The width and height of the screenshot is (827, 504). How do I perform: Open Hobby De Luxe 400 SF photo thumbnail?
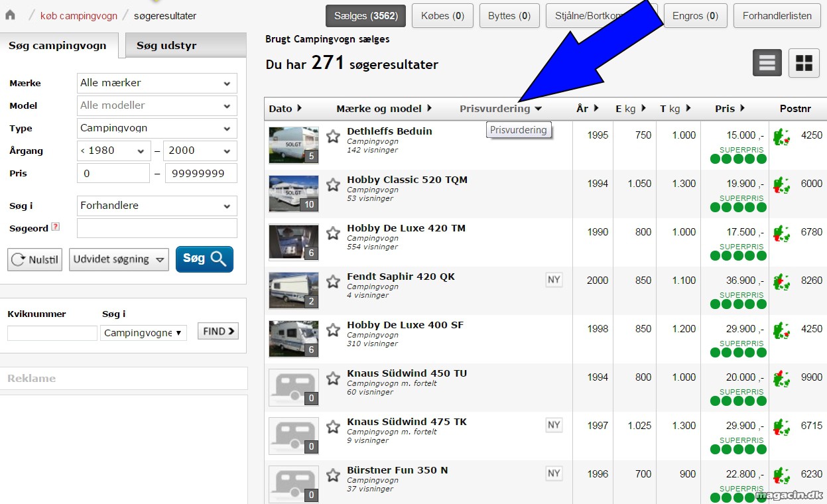pyautogui.click(x=294, y=339)
